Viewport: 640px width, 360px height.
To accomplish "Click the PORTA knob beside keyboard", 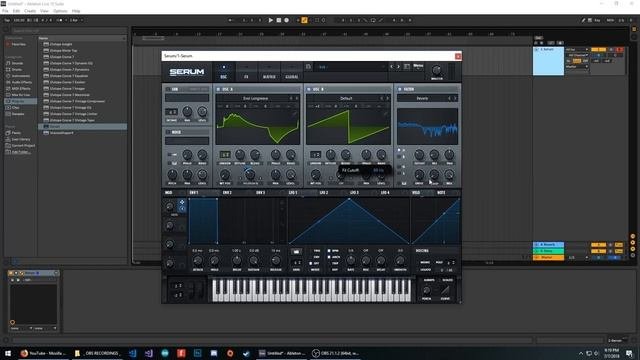I will [427, 291].
